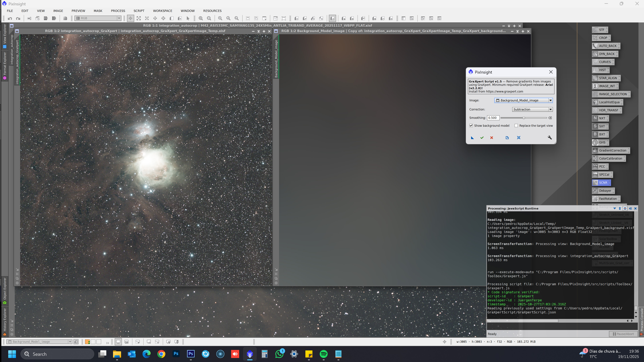Click the green Execute checkmark in GraXpert dialog
The height and width of the screenshot is (362, 644).
click(482, 138)
